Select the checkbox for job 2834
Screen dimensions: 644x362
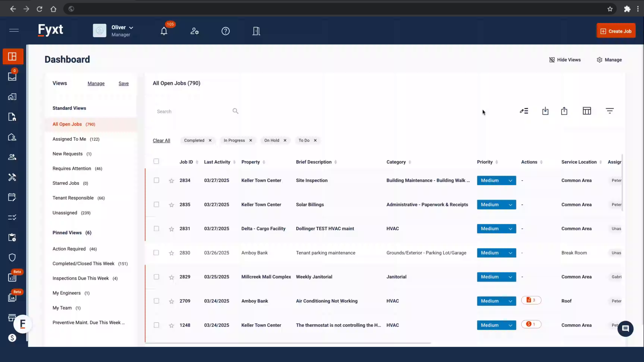[x=156, y=180]
